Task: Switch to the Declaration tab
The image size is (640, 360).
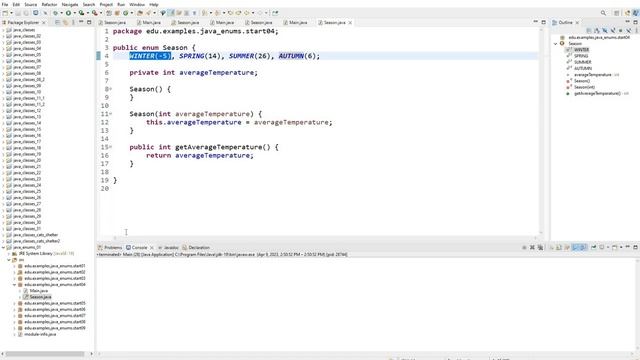Action: tap(196, 247)
